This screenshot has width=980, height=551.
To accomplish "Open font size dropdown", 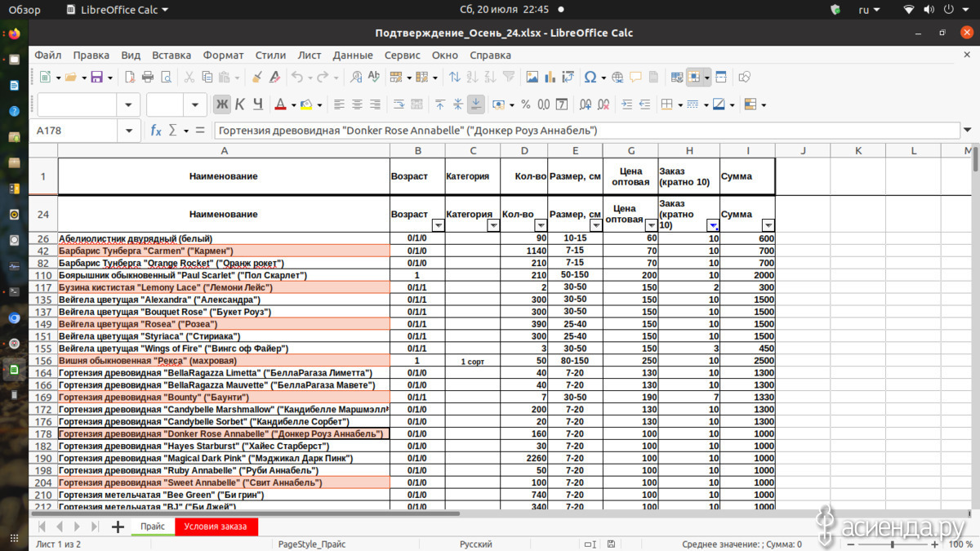I will point(194,104).
